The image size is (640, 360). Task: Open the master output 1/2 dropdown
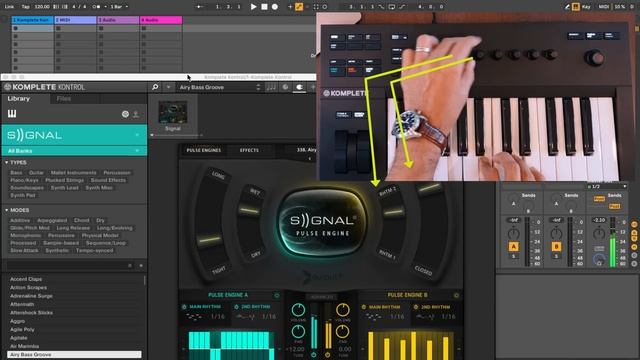tap(607, 187)
